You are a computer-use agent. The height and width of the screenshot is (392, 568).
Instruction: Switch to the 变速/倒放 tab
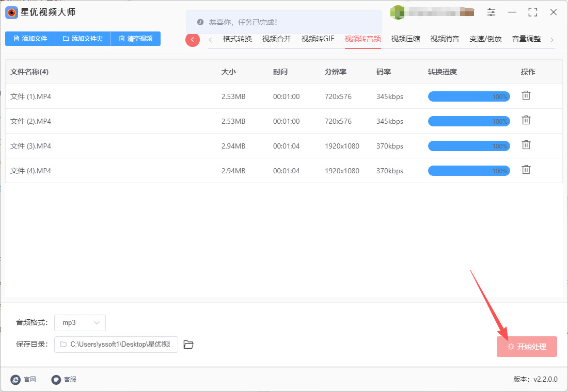(485, 39)
